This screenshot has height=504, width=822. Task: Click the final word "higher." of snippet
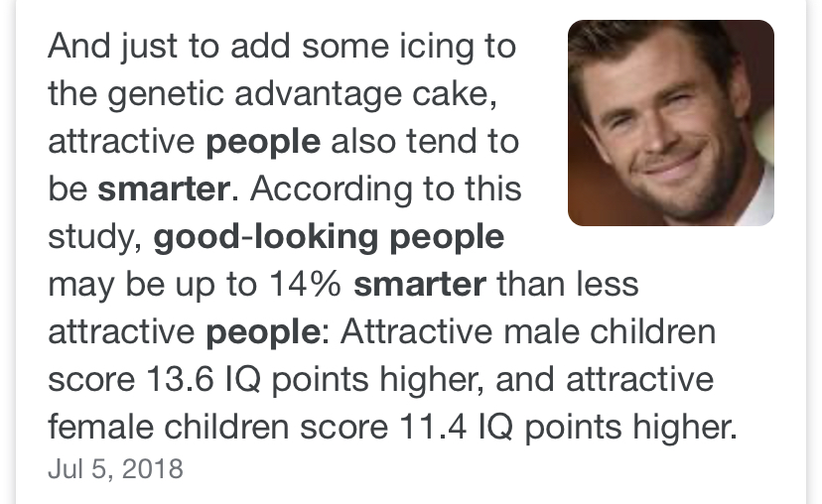click(x=685, y=428)
